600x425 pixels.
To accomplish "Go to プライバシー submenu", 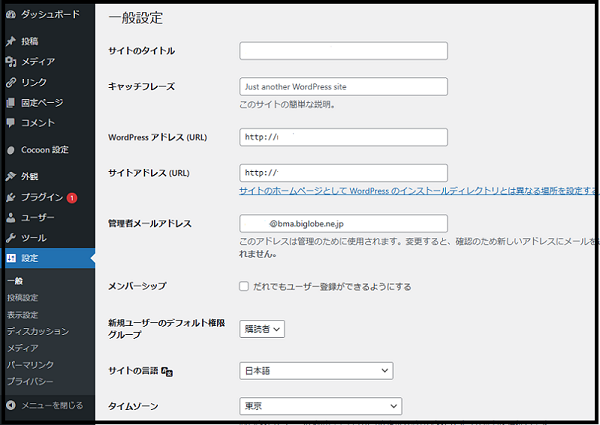I will [30, 381].
